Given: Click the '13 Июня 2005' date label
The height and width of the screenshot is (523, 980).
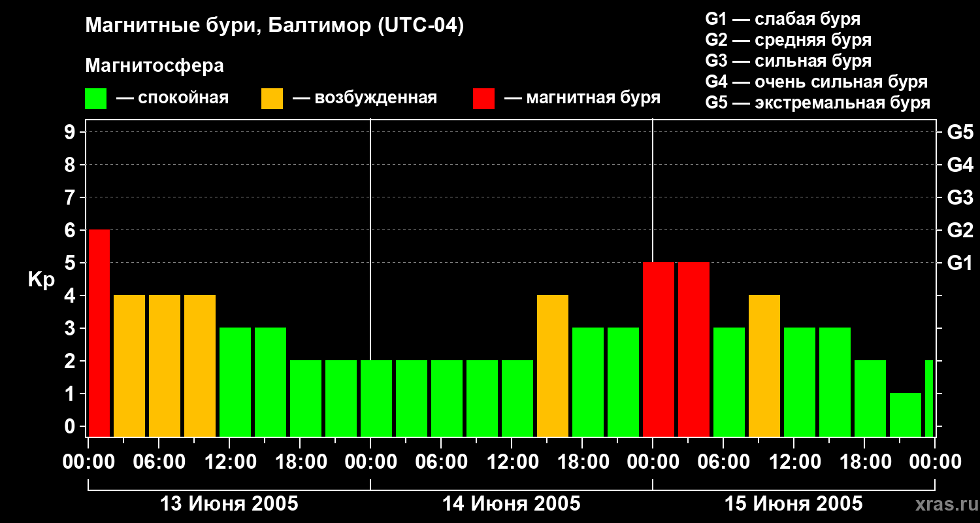Looking at the screenshot, I should [229, 504].
